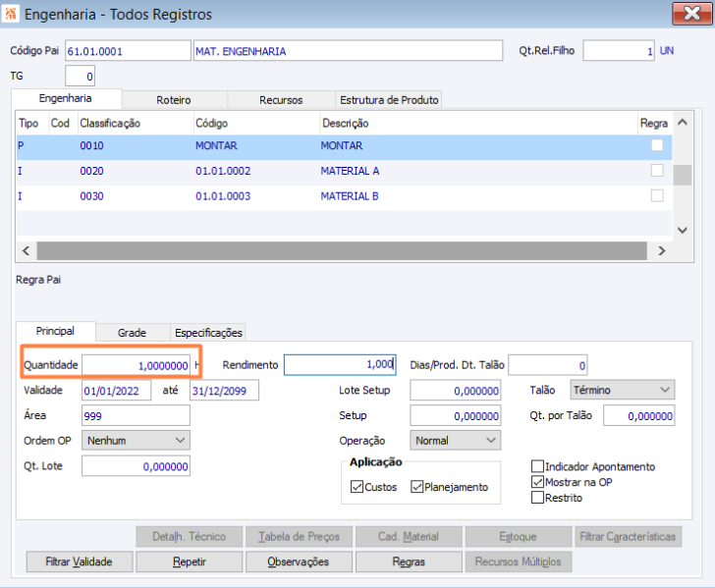Check the Restrito option

click(x=537, y=498)
